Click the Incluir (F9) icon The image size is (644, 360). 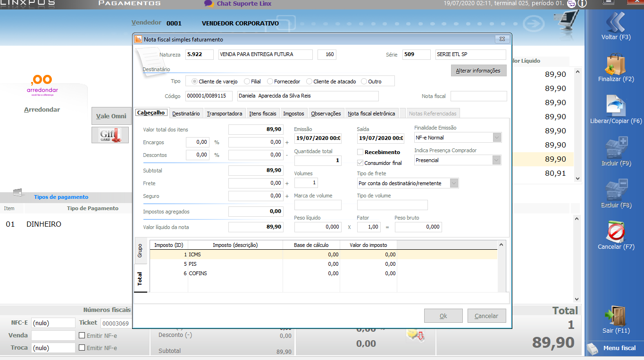tap(616, 148)
